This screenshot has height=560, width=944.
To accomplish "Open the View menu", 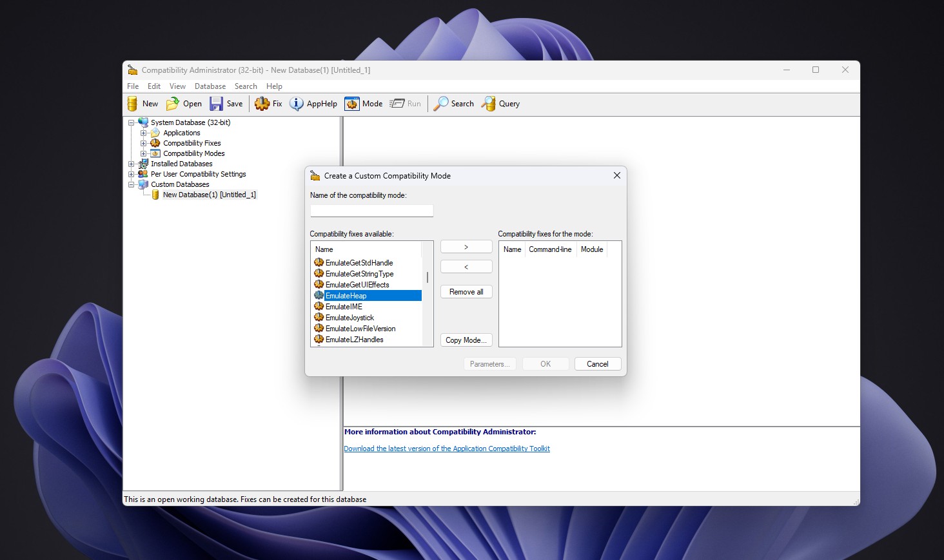I will tap(177, 86).
